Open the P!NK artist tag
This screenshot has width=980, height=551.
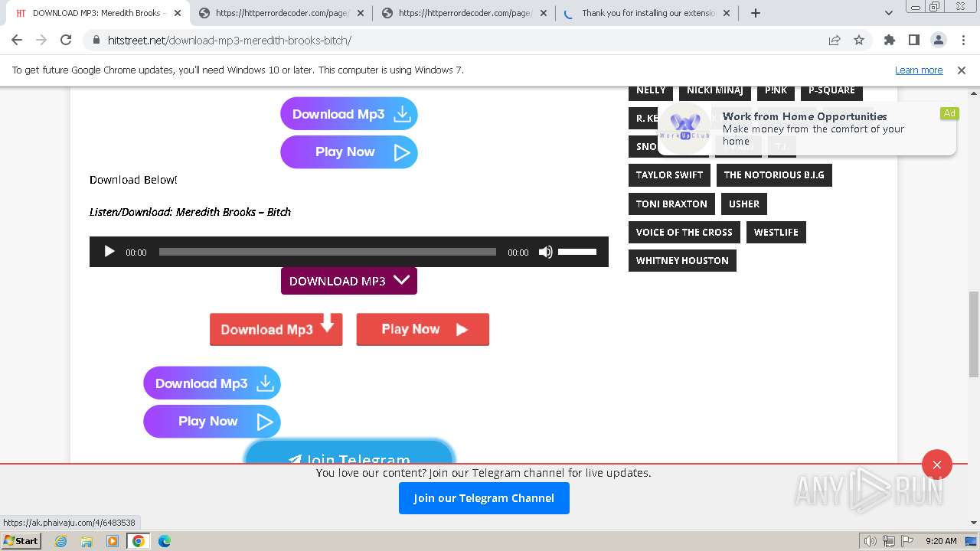[776, 92]
